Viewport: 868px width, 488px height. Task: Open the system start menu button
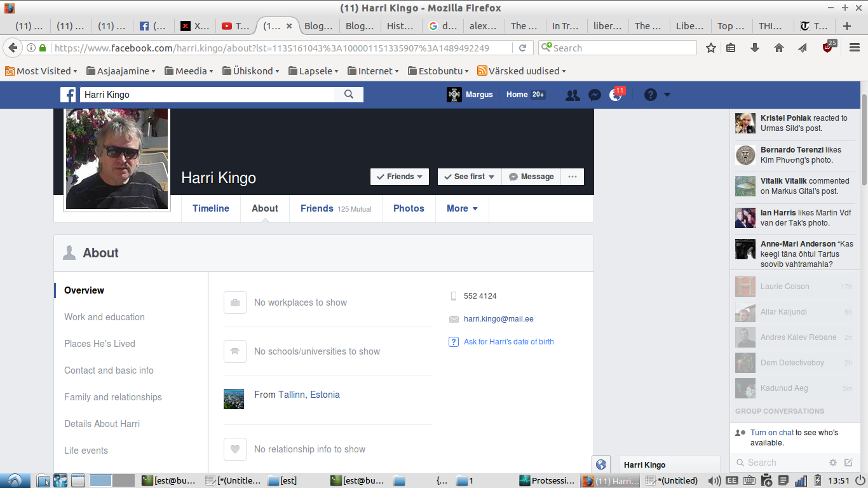pyautogui.click(x=14, y=480)
